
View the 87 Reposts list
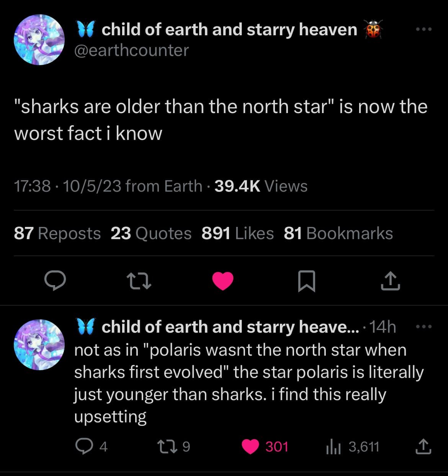57,233
